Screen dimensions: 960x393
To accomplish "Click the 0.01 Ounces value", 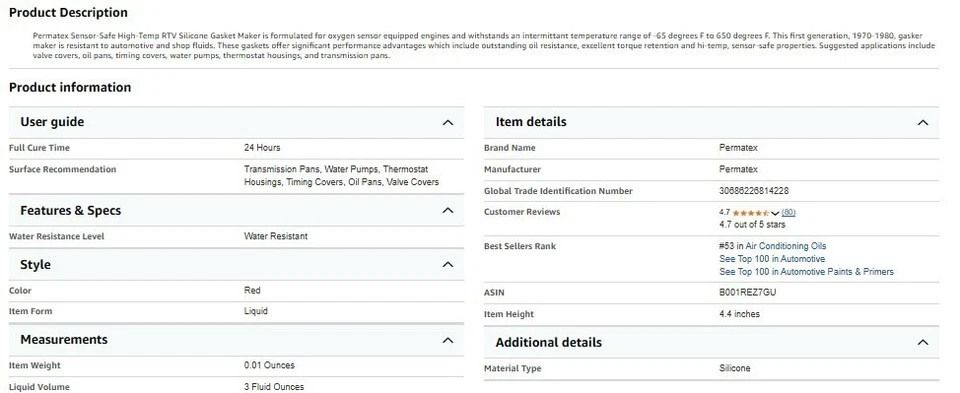I will [x=269, y=365].
